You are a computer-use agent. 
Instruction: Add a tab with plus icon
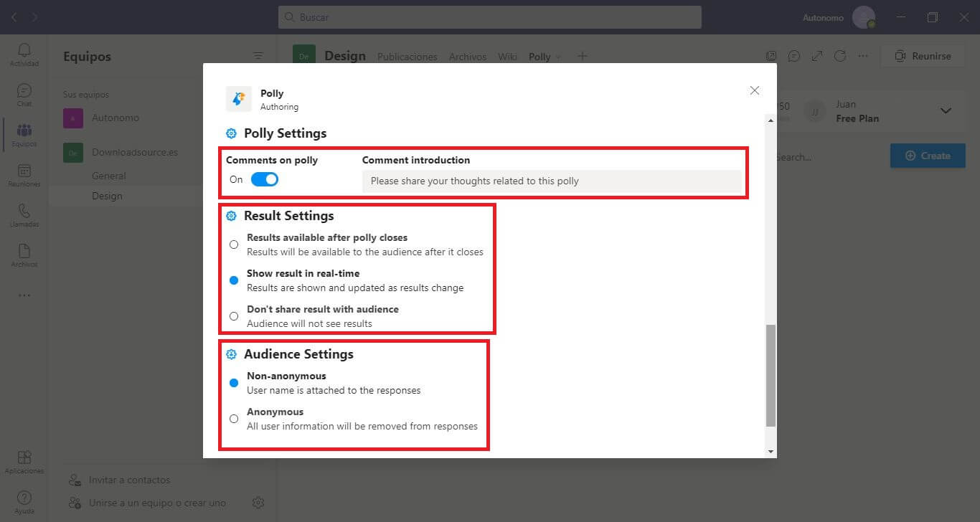(x=583, y=56)
